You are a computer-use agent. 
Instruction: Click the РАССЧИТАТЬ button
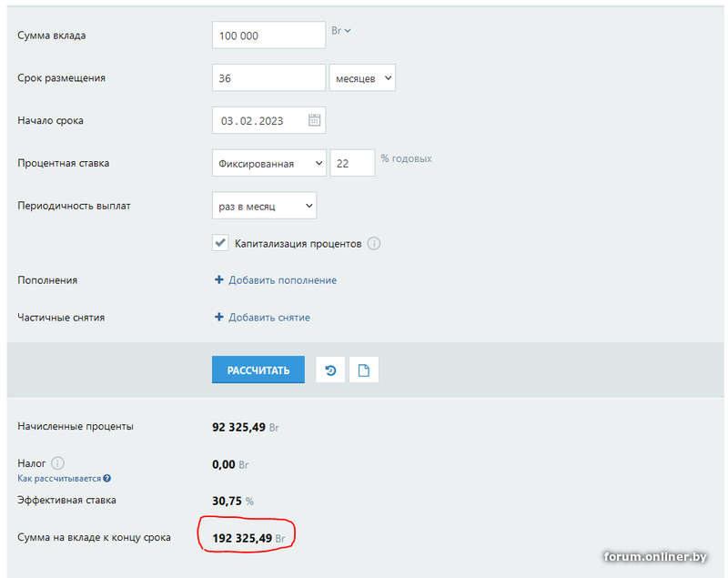tap(258, 370)
